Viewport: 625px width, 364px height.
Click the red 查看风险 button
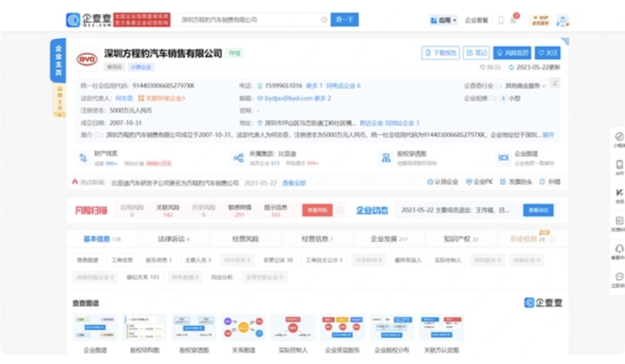(317, 210)
